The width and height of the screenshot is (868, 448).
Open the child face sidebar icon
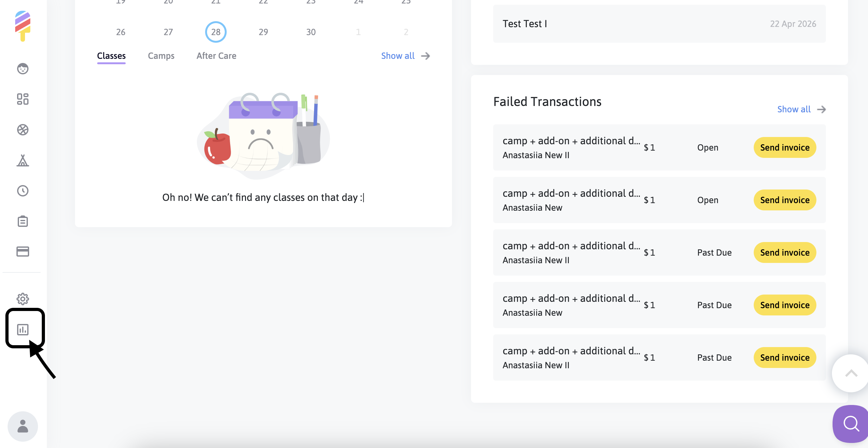click(x=22, y=69)
